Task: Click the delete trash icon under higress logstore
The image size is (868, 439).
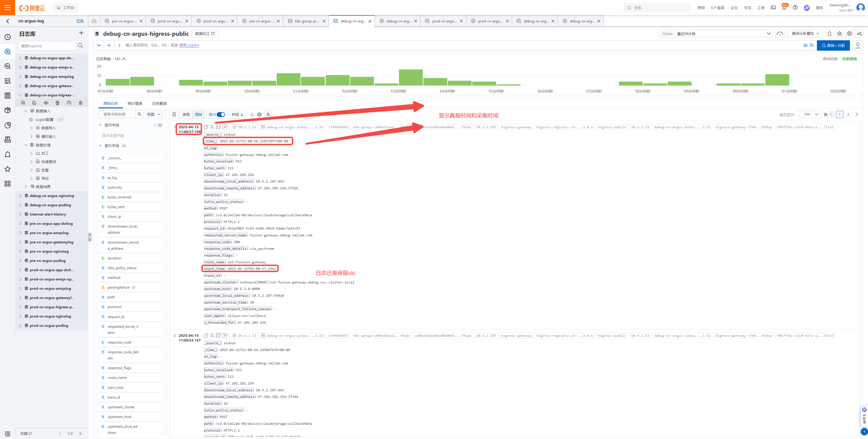Action: 80,103
